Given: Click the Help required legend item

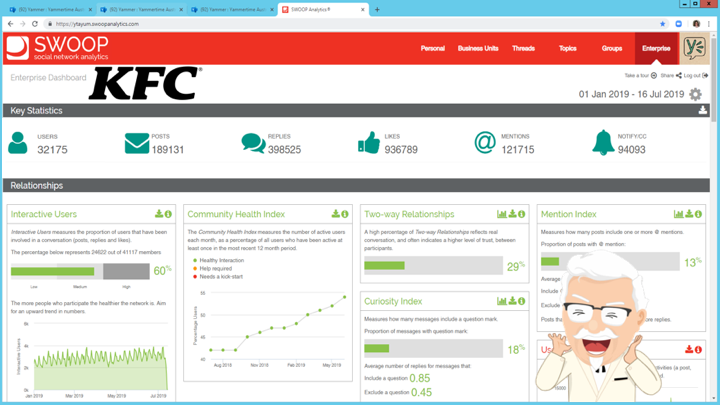Looking at the screenshot, I should click(213, 269).
